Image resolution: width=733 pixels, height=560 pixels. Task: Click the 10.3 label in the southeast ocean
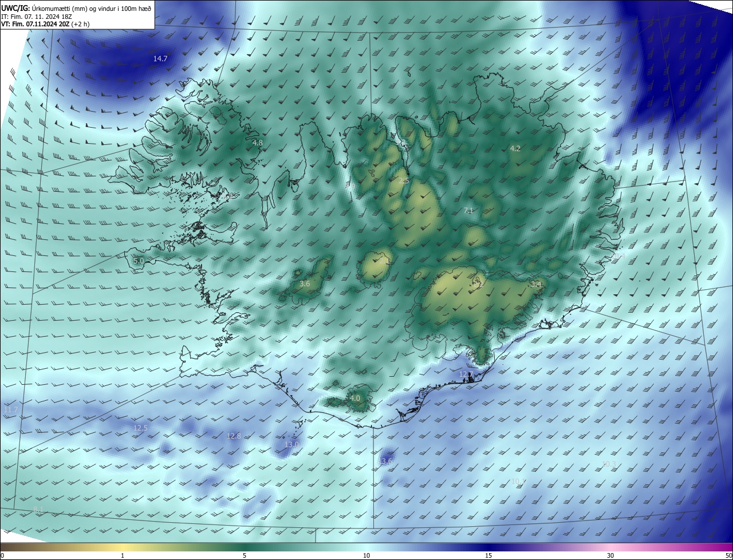(x=609, y=464)
